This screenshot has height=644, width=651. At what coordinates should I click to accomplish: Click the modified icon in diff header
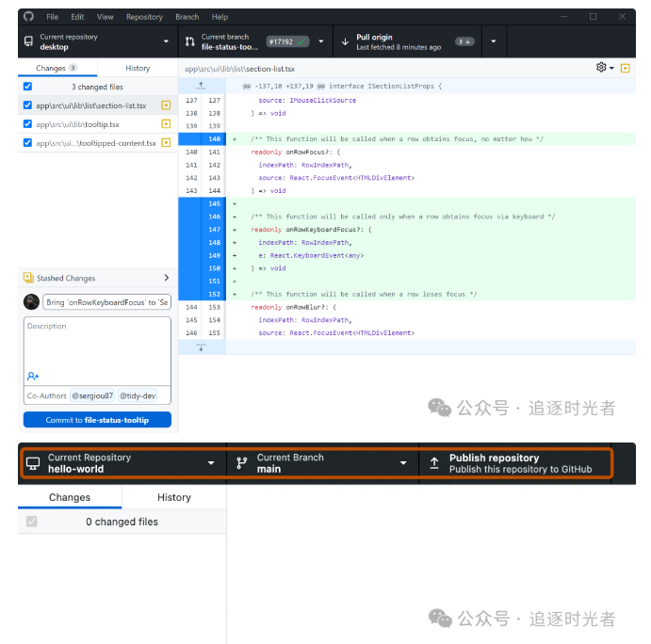coord(626,68)
